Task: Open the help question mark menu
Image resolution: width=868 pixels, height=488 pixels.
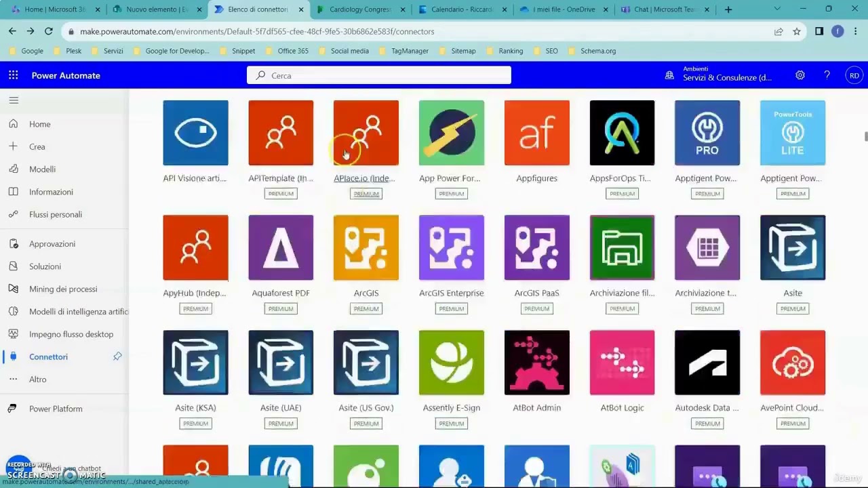Action: [827, 75]
